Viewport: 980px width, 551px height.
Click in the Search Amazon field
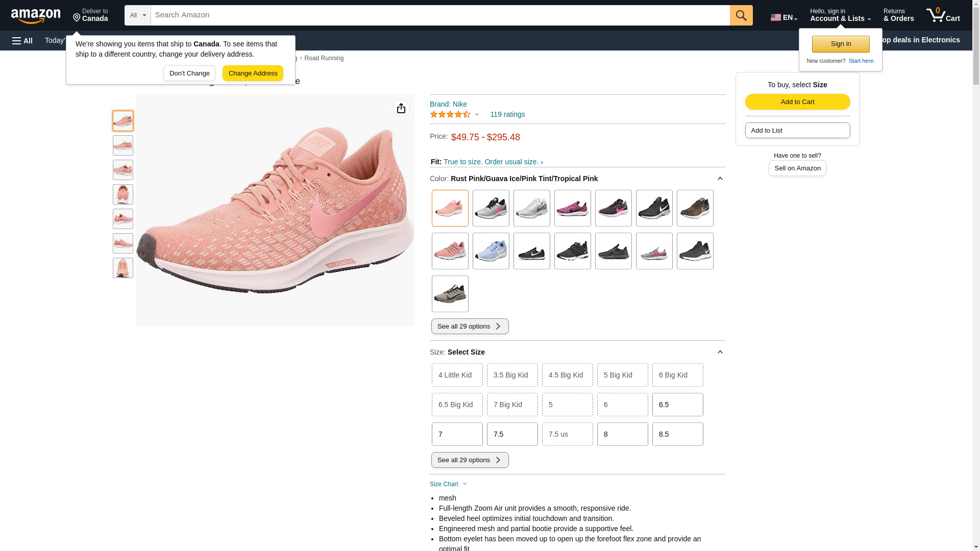tap(439, 15)
